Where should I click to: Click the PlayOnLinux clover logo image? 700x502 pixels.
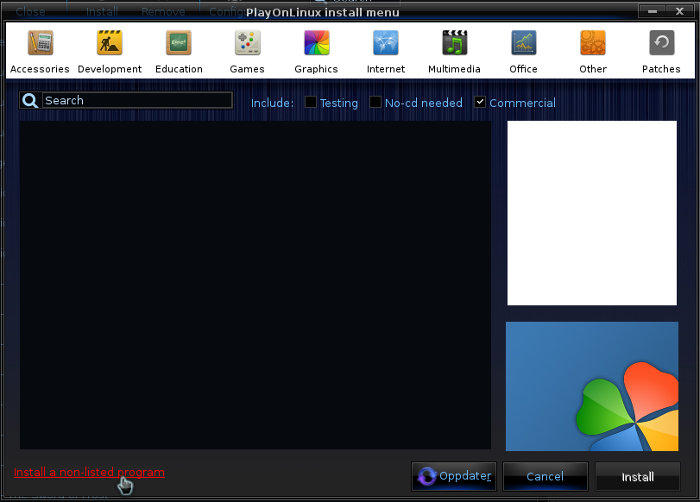pyautogui.click(x=592, y=386)
